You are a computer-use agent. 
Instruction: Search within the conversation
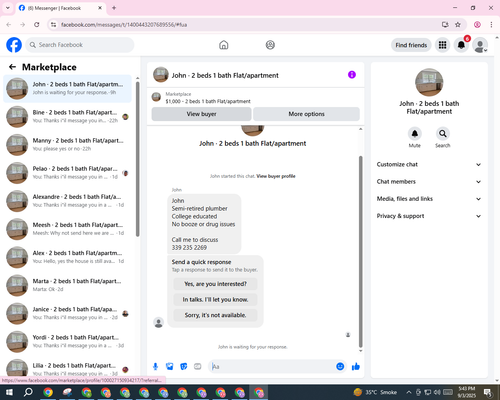(442, 134)
